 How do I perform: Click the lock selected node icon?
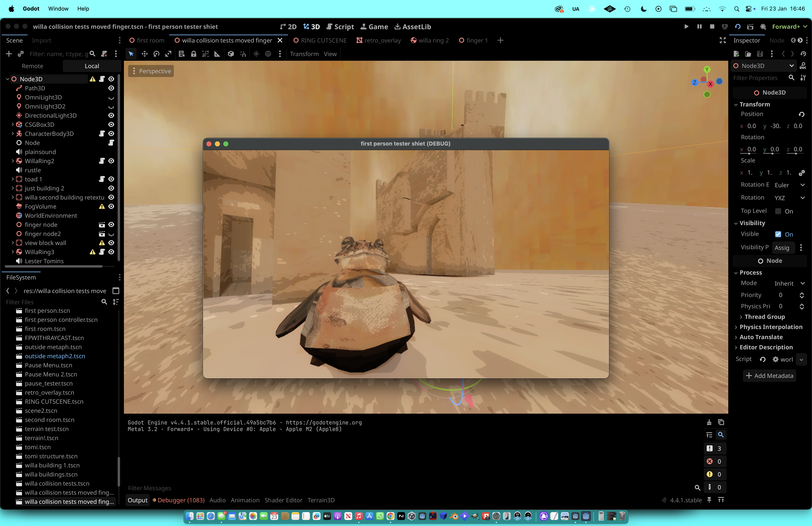(x=193, y=54)
